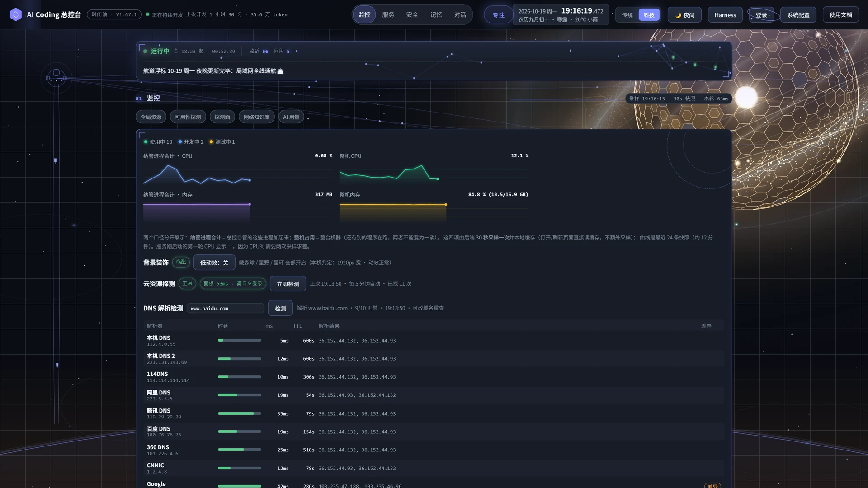Click the CNNIC row name
The height and width of the screenshot is (488, 868).
pos(156,465)
